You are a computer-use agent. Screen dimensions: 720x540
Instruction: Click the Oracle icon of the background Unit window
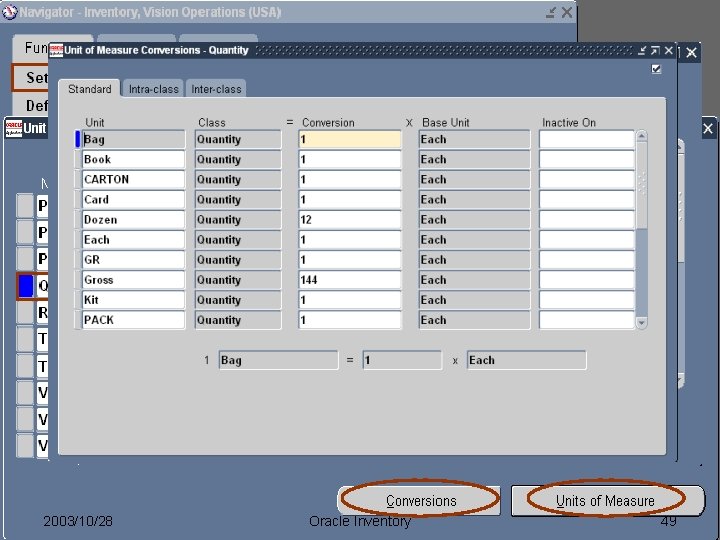[x=13, y=128]
